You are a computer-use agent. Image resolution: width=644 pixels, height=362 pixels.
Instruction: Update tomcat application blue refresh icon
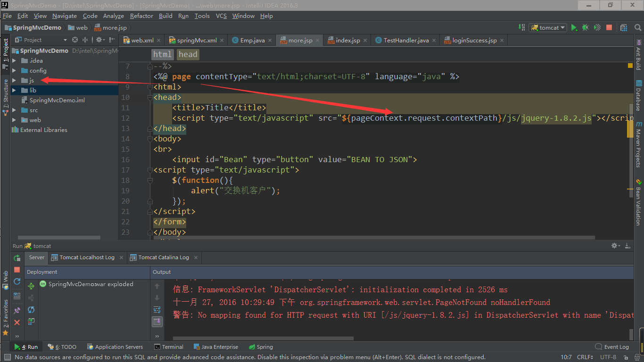pyautogui.click(x=17, y=281)
